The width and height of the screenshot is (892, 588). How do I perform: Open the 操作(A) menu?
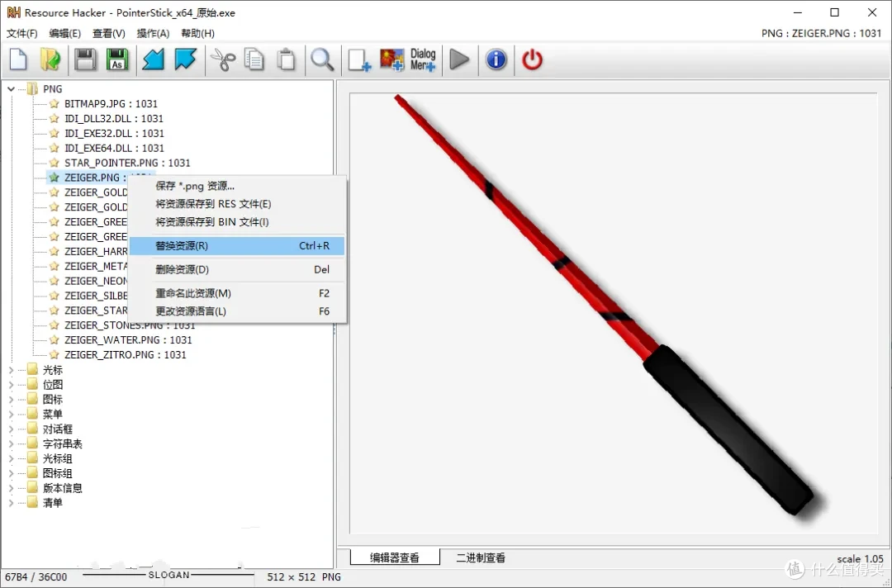point(153,34)
